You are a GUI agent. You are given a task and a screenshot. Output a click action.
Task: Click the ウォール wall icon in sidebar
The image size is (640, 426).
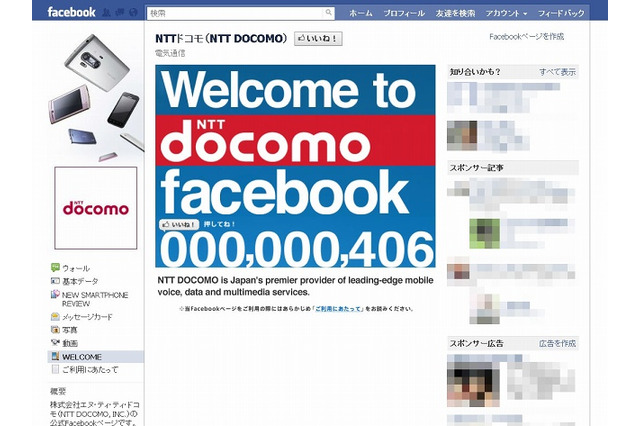pos(55,268)
